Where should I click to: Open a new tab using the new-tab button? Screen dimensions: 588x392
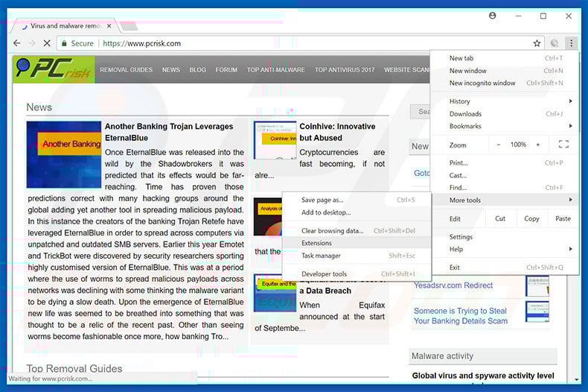[x=129, y=26]
